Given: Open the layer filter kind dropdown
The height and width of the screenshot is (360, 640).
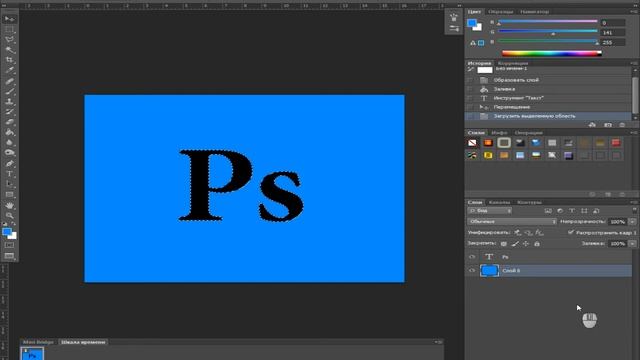Looking at the screenshot, I should click(x=490, y=211).
